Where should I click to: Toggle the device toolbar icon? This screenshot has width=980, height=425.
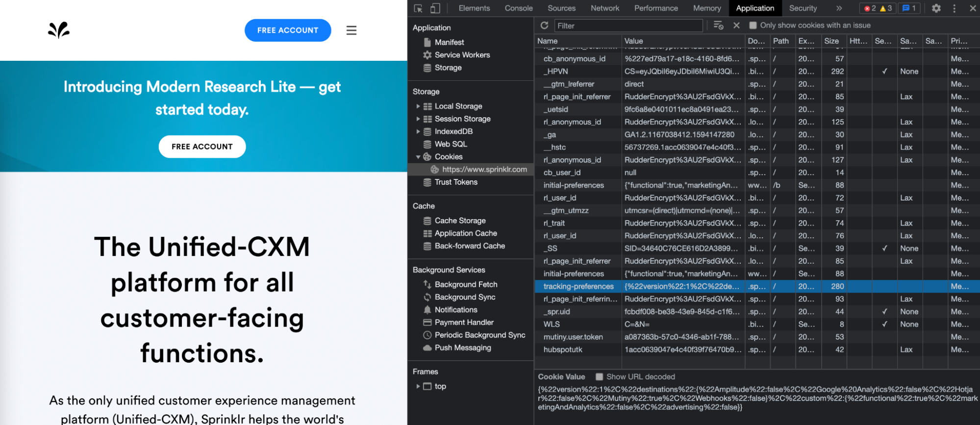pyautogui.click(x=435, y=8)
